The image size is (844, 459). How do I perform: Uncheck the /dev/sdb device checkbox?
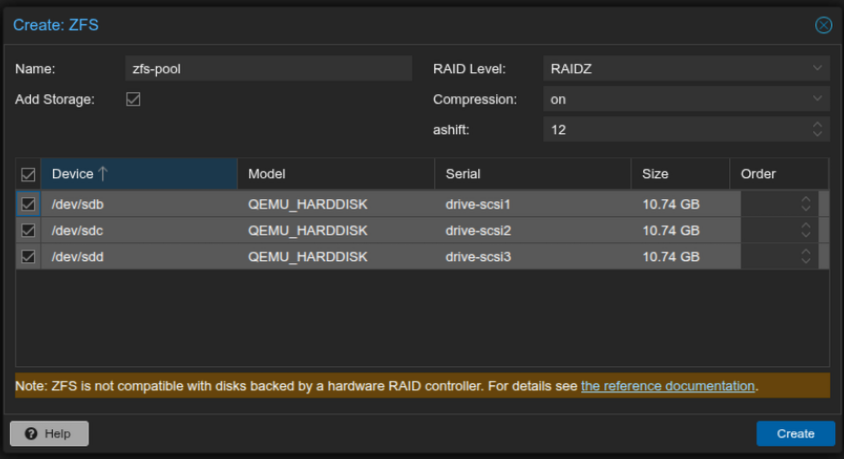28,204
